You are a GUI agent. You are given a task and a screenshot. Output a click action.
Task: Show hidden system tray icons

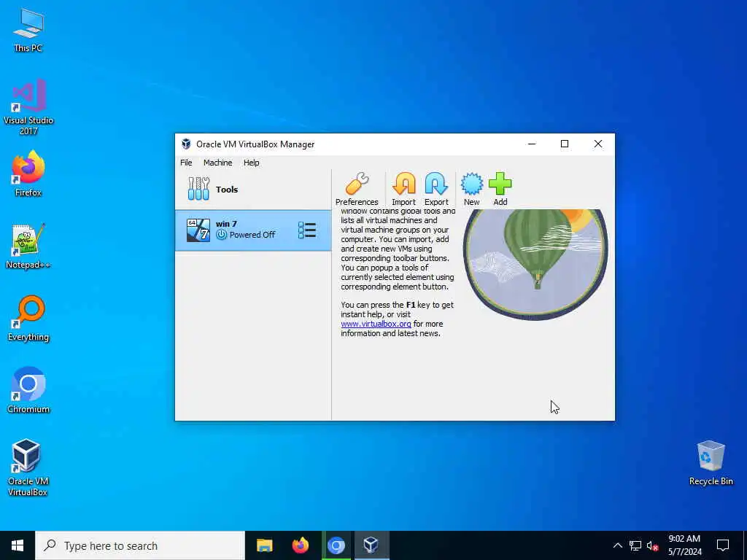point(617,545)
